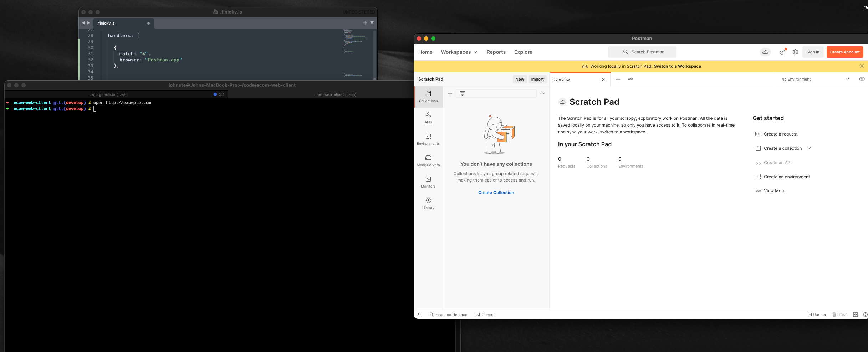Image resolution: width=868 pixels, height=352 pixels.
Task: Open the Runner from status bar
Action: (x=817, y=315)
